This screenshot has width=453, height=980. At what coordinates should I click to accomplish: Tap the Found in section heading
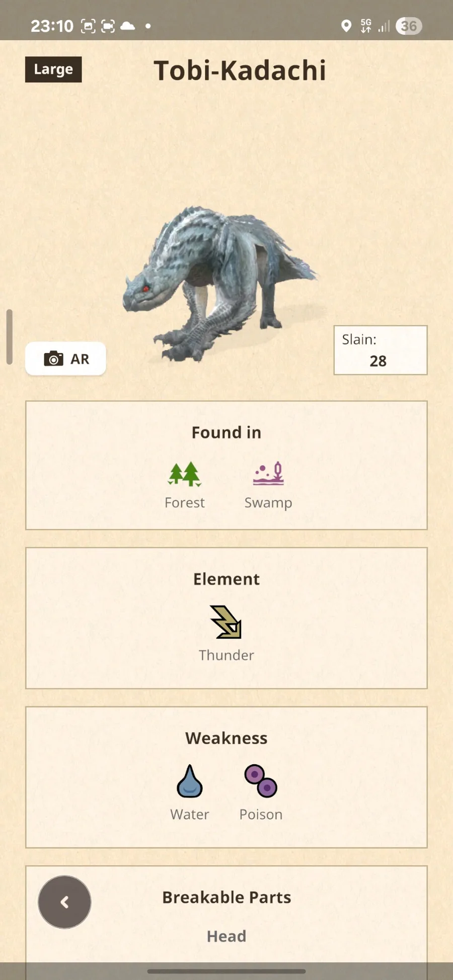point(226,432)
